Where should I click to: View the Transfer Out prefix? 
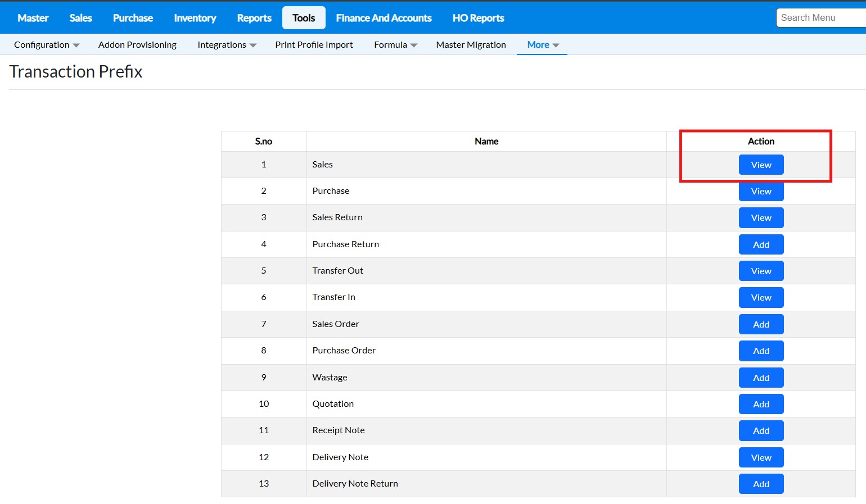[761, 271]
